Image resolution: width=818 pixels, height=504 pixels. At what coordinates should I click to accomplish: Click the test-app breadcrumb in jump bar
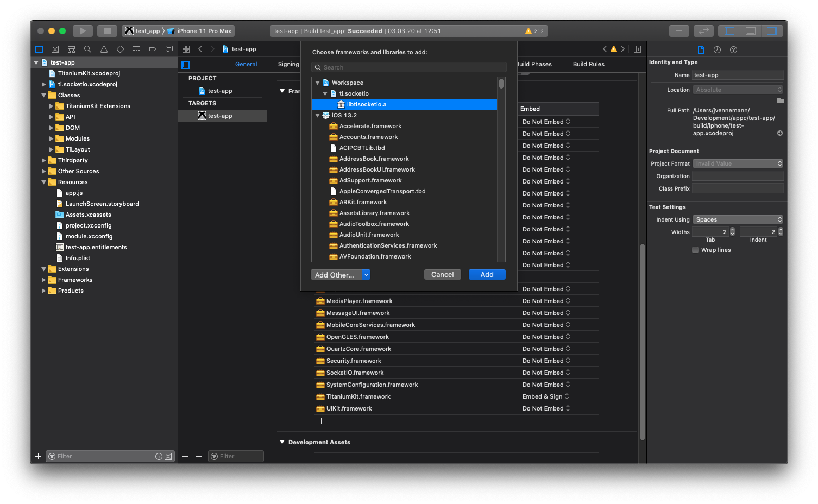pos(239,49)
